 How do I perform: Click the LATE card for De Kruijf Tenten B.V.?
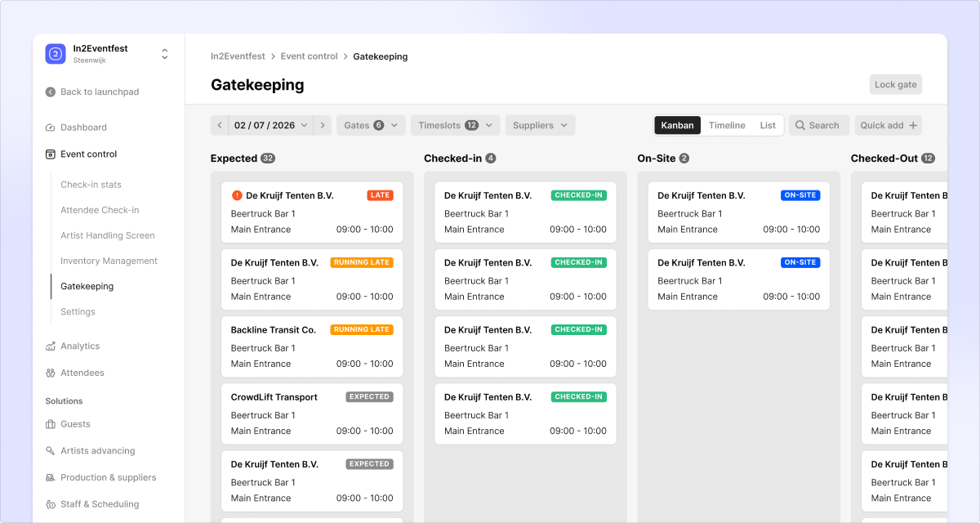[x=311, y=212]
